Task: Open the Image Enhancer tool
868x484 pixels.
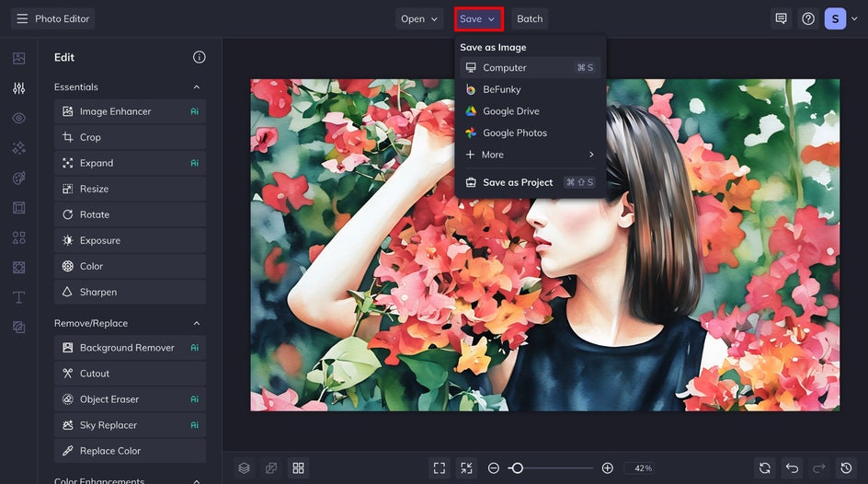Action: [x=130, y=111]
